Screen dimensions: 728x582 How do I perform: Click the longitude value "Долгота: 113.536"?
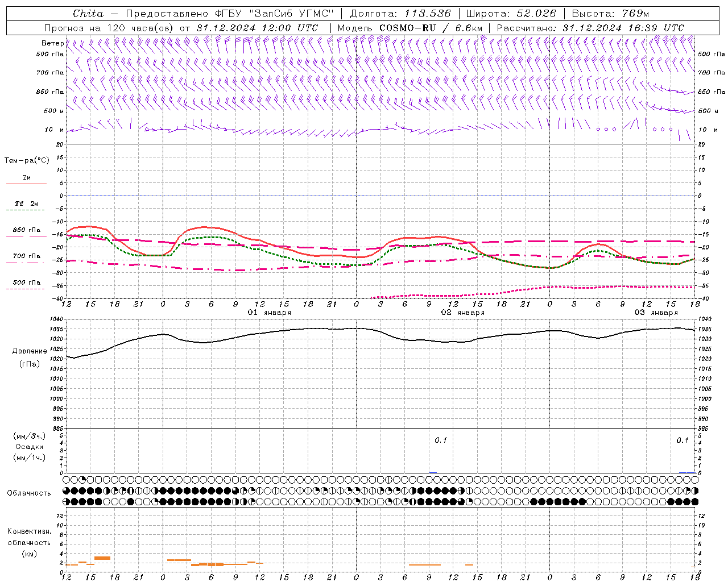click(x=400, y=14)
